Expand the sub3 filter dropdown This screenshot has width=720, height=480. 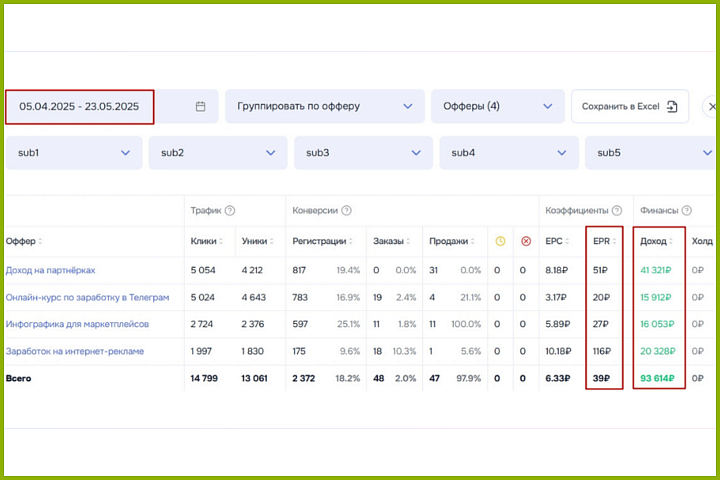[x=362, y=153]
